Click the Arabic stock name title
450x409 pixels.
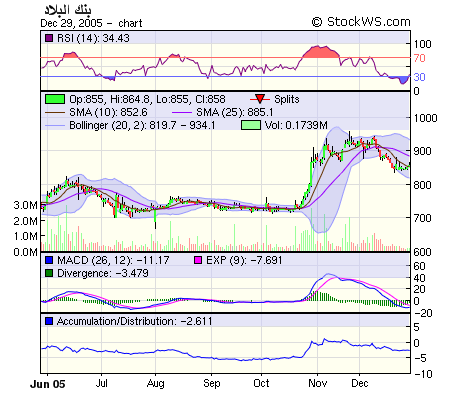(x=68, y=10)
